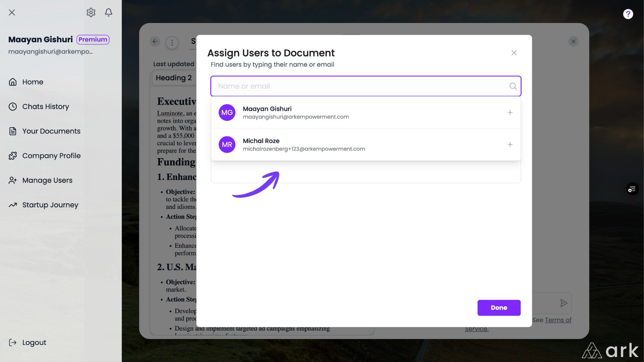Focus the Name or email input
The width and height of the screenshot is (644, 362).
coord(359,86)
